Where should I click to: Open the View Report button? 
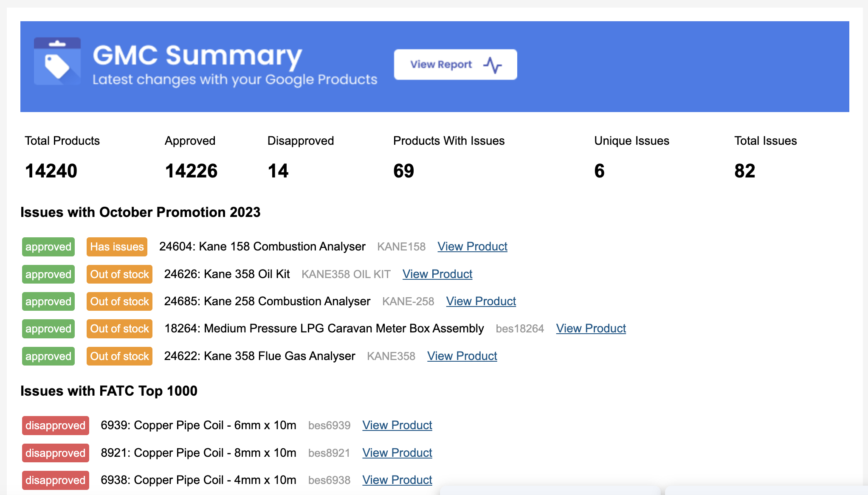coord(455,65)
